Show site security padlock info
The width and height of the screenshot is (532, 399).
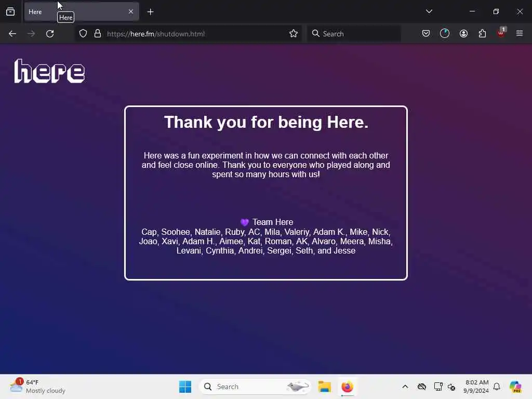98,34
